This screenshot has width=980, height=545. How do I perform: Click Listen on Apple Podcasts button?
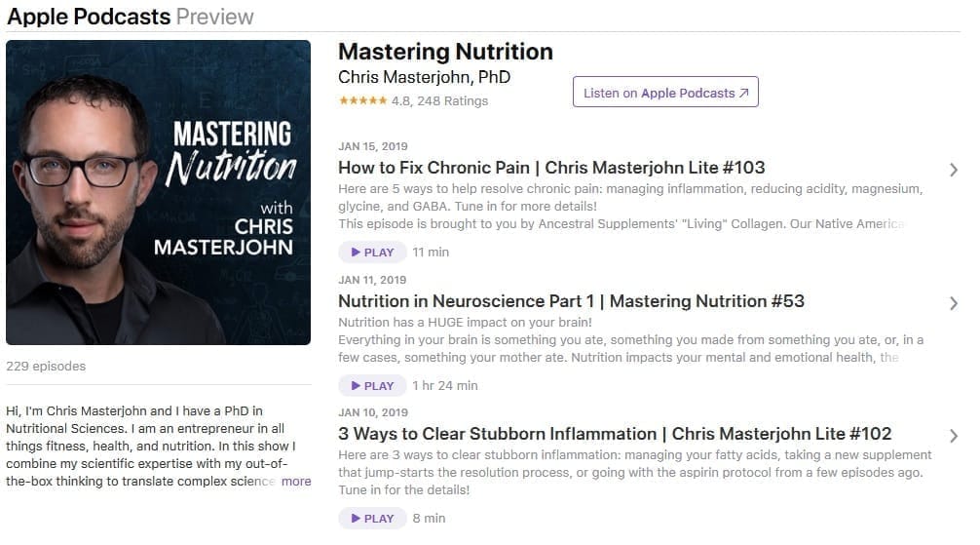[665, 92]
